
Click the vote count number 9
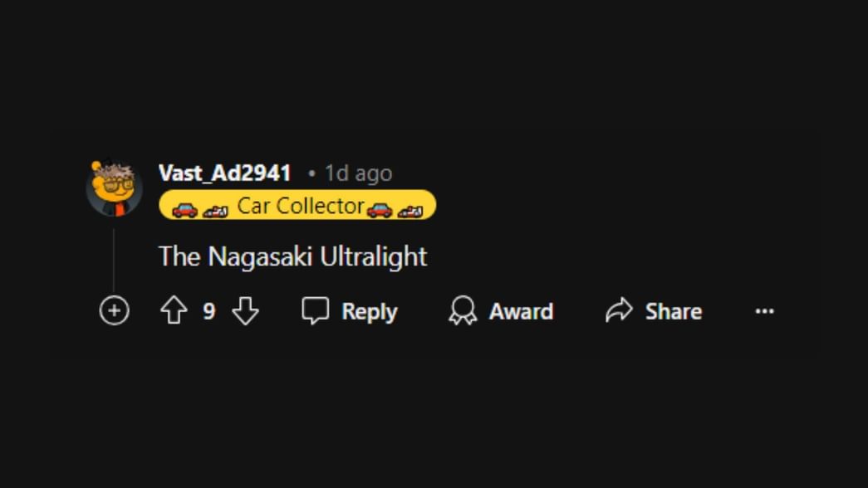coord(209,311)
